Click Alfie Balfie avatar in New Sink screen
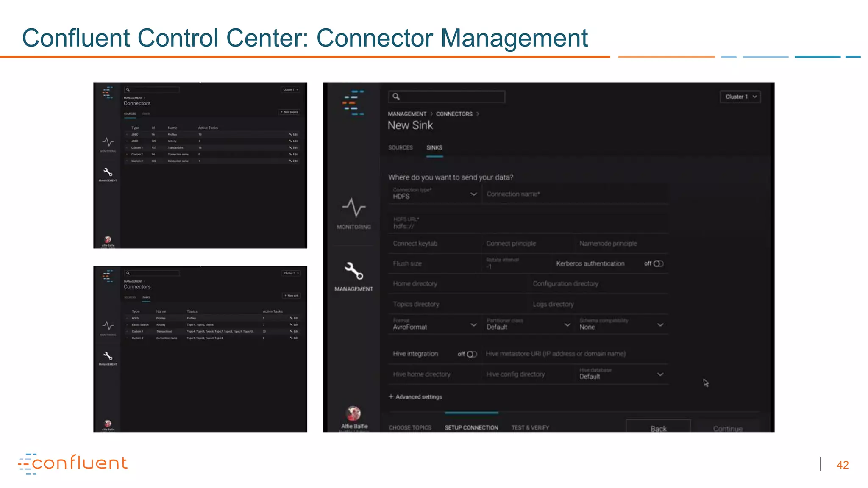 [354, 413]
